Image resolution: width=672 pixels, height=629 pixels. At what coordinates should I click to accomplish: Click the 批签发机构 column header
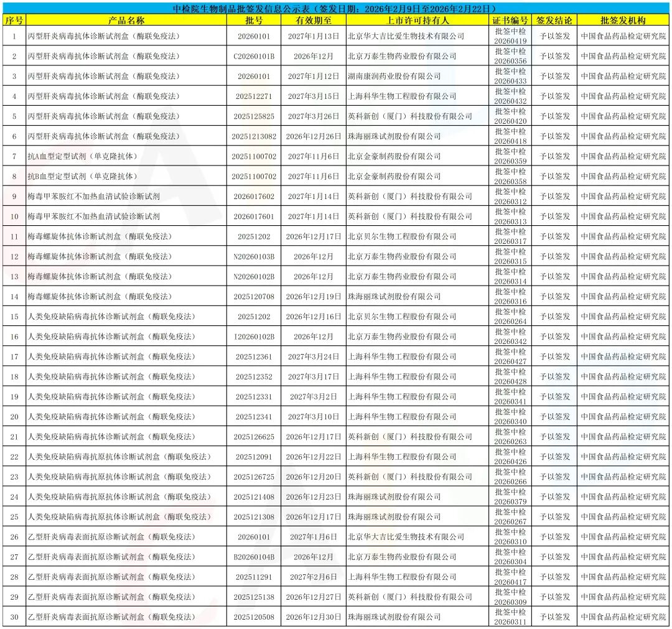pos(623,20)
